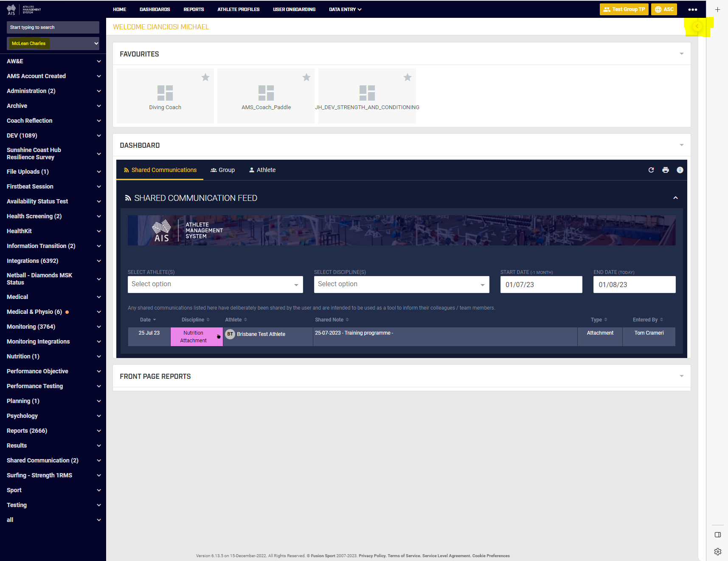
Task: Toggle star on JH_DEV_STRENGTH_AND_CONDITIONING favourite
Action: [408, 77]
